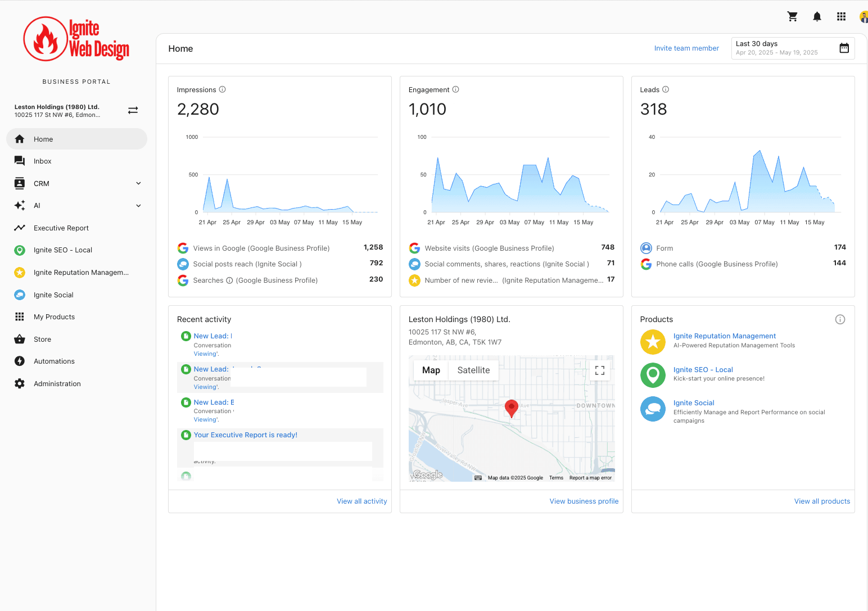Click Executive Report ready activity icon
The height and width of the screenshot is (611, 868).
(186, 435)
